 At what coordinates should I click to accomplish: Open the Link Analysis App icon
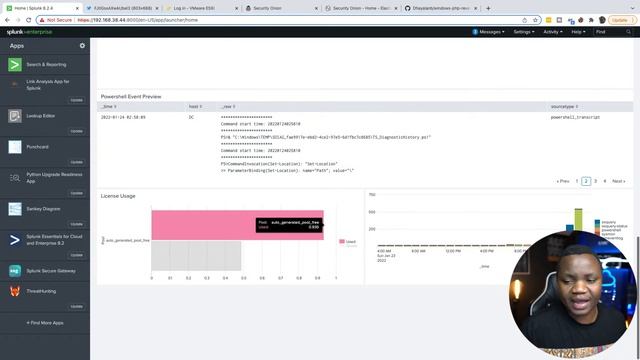tap(15, 84)
